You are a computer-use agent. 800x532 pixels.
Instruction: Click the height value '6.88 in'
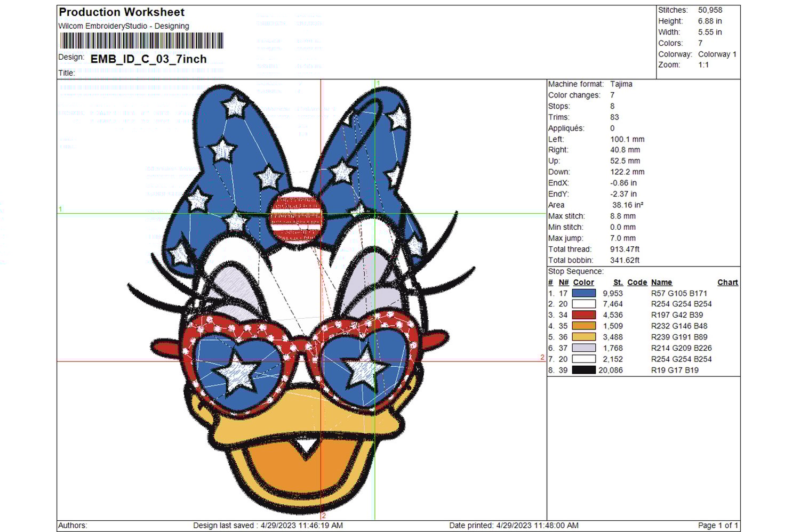click(710, 21)
